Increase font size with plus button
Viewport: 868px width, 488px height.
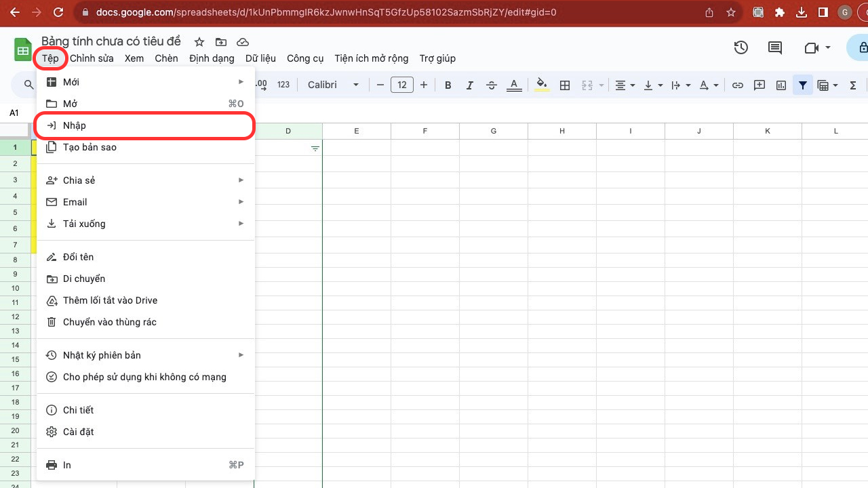(x=424, y=85)
